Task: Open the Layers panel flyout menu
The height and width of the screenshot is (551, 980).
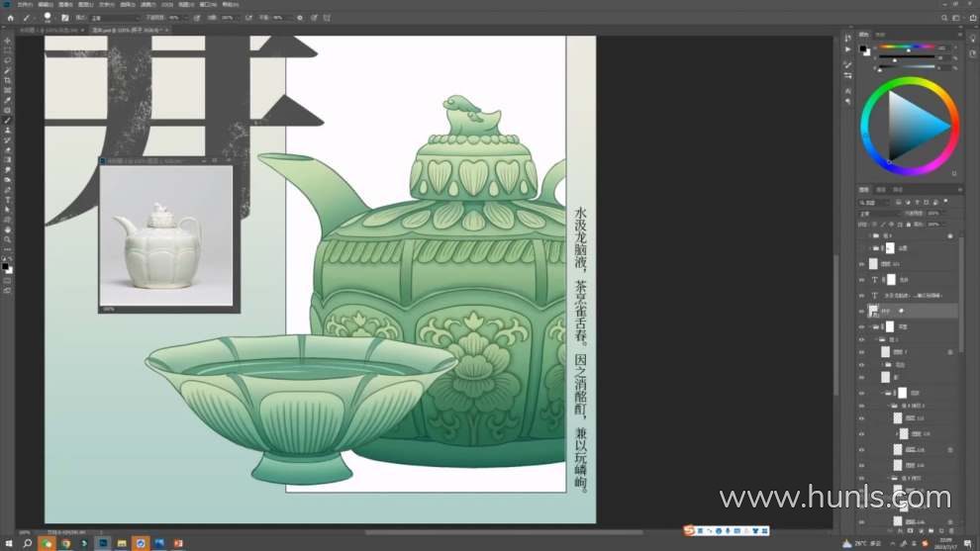Action: [960, 189]
